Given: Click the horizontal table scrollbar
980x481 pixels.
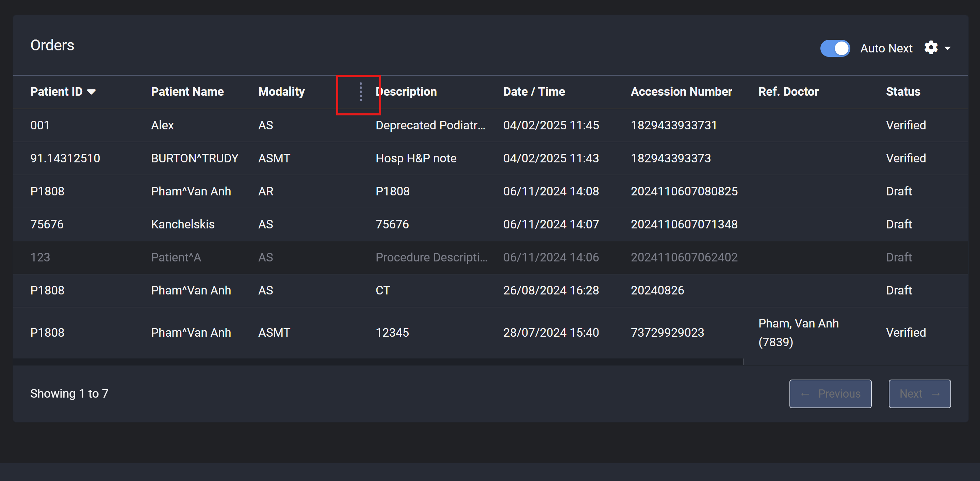Looking at the screenshot, I should 378,362.
